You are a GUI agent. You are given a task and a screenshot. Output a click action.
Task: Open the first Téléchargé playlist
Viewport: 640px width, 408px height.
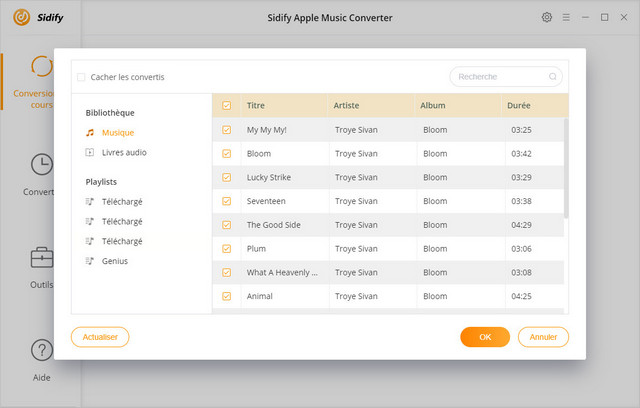pyautogui.click(x=122, y=201)
